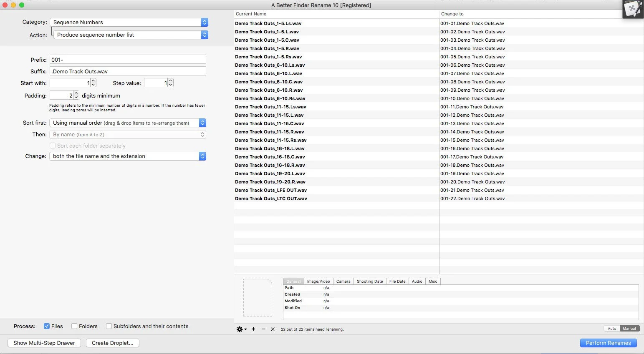Select row Demo Track Outs_11-15.L.wav

(x=336, y=115)
